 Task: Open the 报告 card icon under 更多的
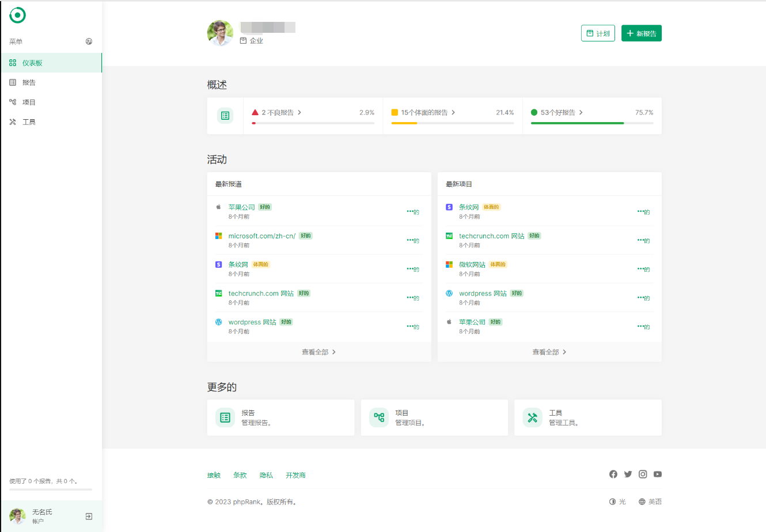pyautogui.click(x=225, y=417)
